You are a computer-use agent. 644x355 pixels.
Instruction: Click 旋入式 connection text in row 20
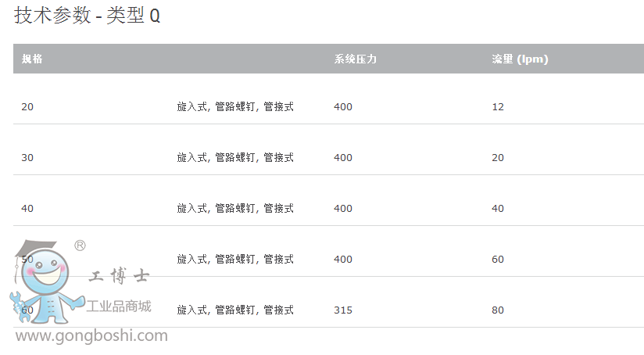tap(192, 107)
